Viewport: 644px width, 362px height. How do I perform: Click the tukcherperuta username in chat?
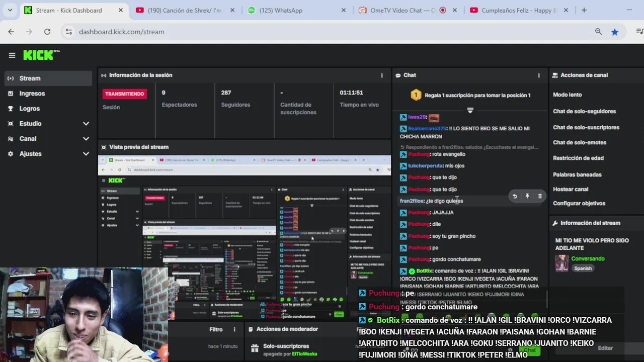425,166
